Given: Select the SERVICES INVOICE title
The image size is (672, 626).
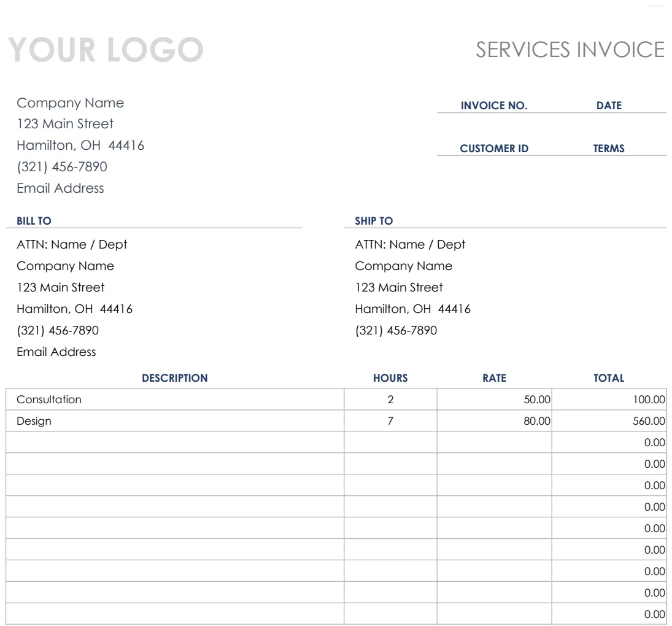Looking at the screenshot, I should click(x=570, y=50).
